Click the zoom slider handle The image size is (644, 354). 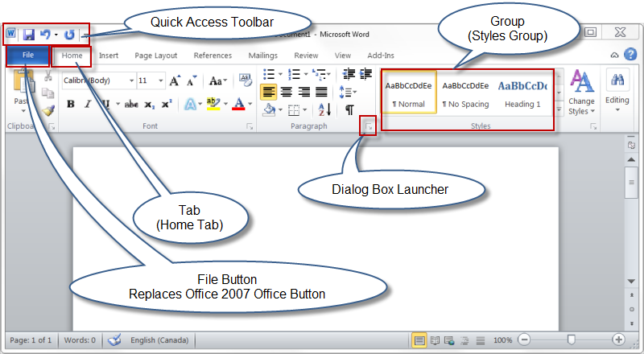(571, 340)
